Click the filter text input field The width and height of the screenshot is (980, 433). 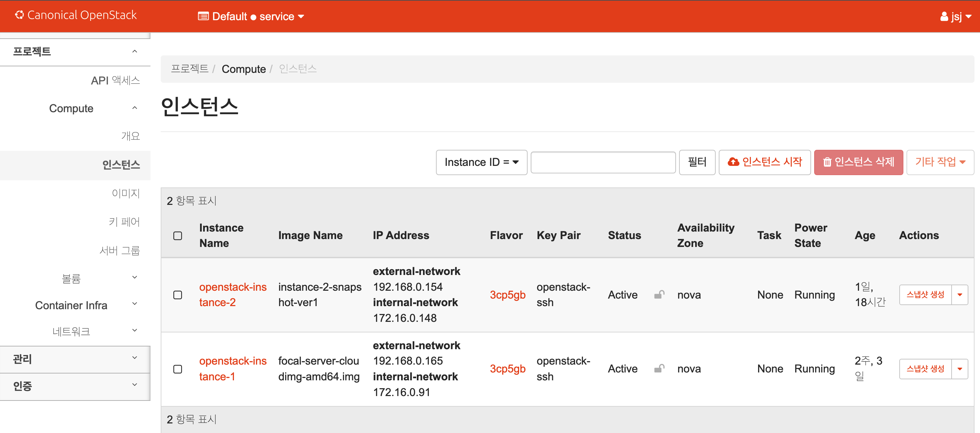(x=602, y=162)
